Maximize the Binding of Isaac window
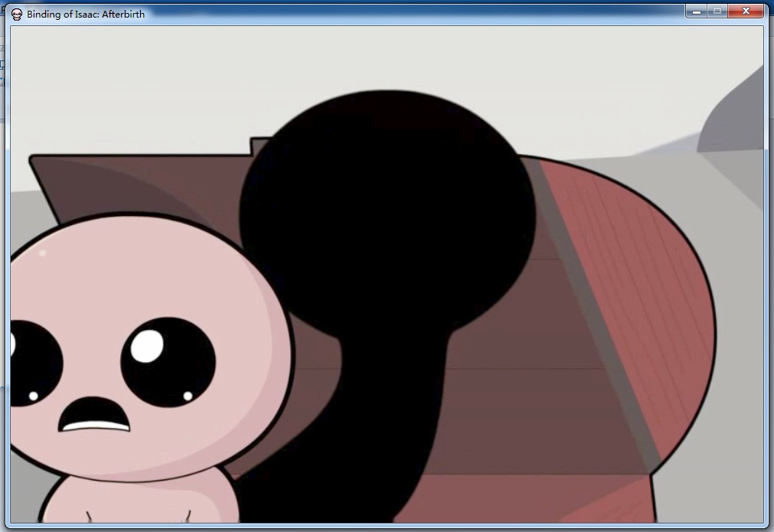 click(717, 11)
